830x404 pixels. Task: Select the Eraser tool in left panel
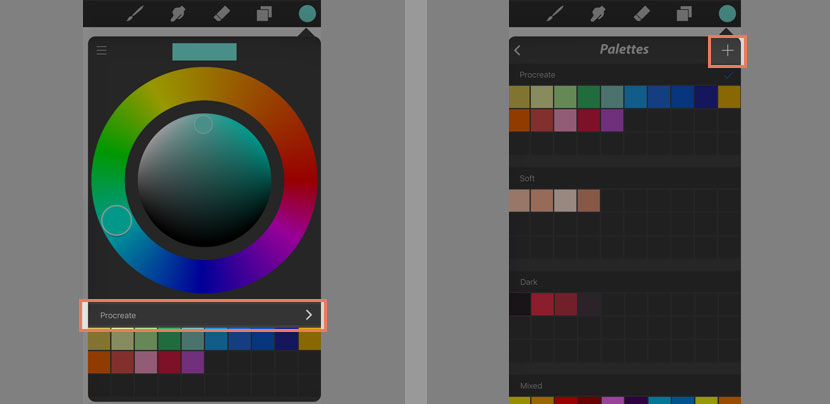[x=221, y=14]
